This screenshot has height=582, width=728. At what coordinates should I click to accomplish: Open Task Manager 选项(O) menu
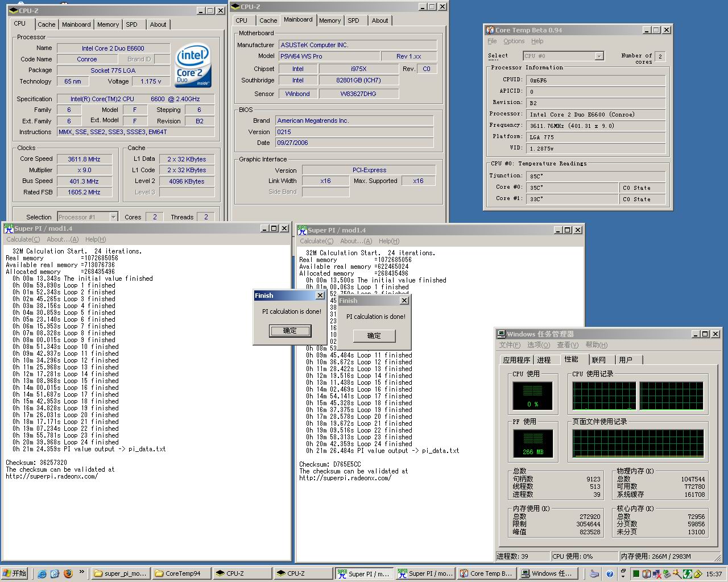(x=539, y=345)
